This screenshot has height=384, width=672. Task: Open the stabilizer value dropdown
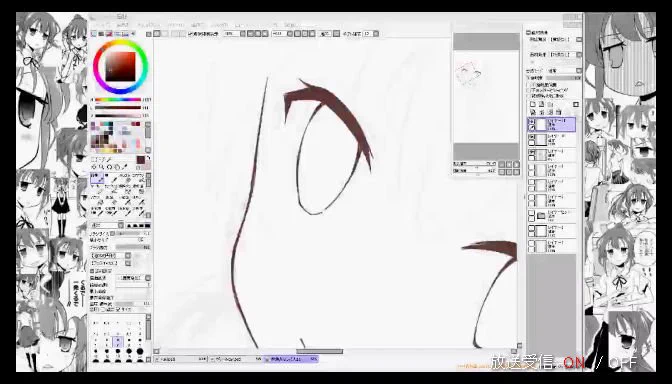click(376, 34)
